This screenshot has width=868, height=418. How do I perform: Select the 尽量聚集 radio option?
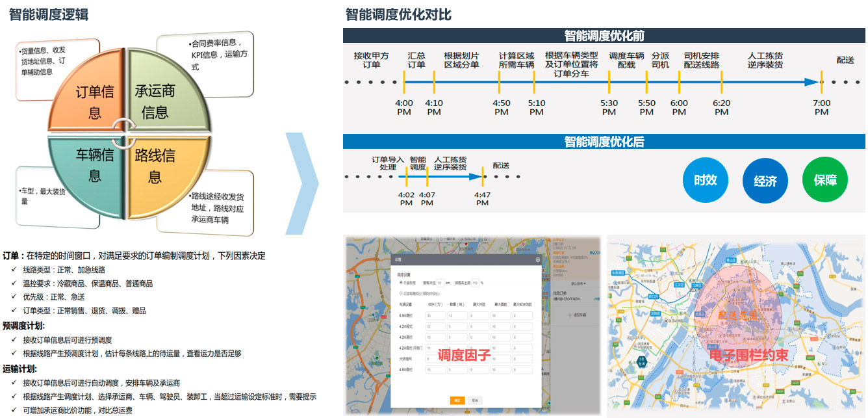[400, 283]
